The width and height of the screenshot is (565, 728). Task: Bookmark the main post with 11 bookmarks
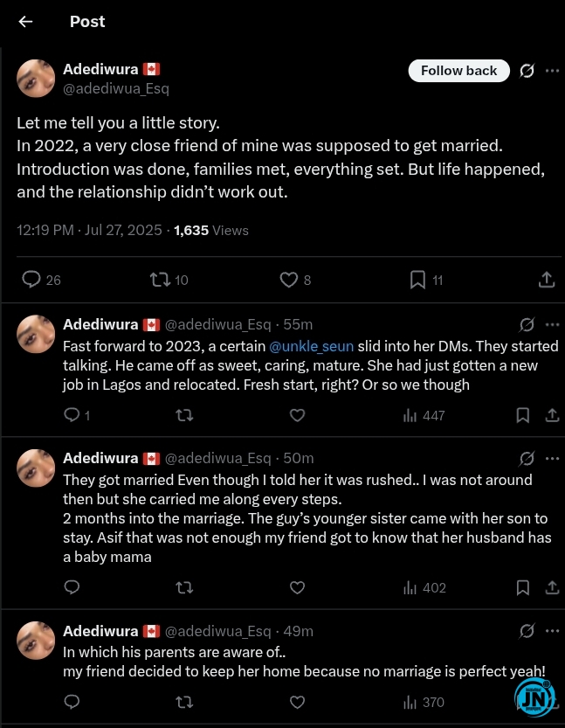pyautogui.click(x=426, y=280)
